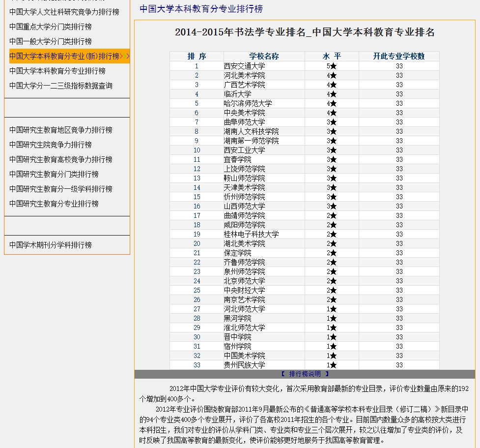
Task: Click the star icon in 河北美术学院 row
Action: click(333, 75)
